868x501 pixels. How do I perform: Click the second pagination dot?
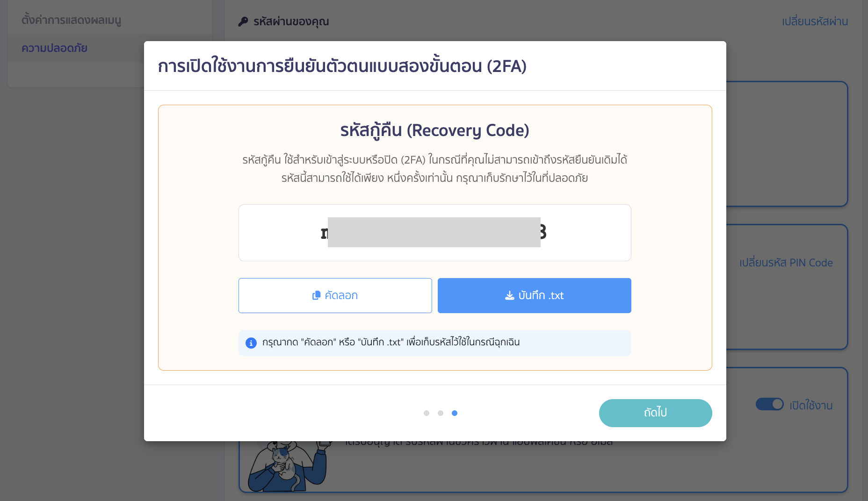click(x=441, y=413)
